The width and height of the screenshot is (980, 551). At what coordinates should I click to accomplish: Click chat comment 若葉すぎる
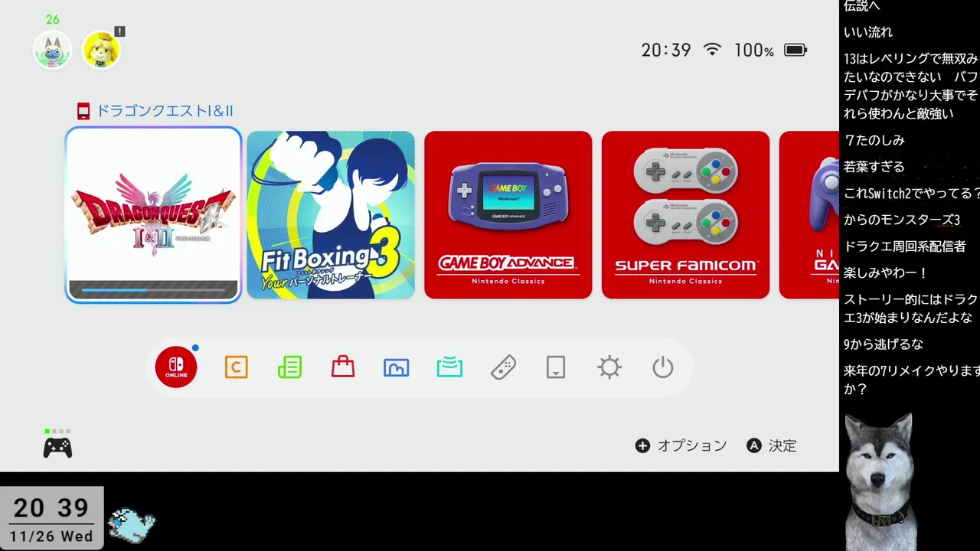point(874,166)
